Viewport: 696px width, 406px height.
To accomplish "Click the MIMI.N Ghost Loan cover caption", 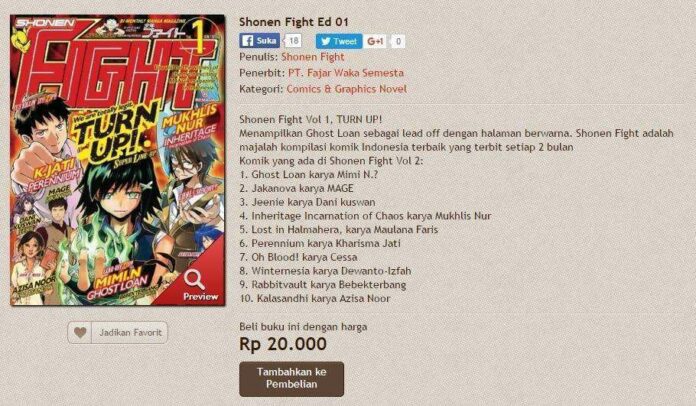I will 118,284.
